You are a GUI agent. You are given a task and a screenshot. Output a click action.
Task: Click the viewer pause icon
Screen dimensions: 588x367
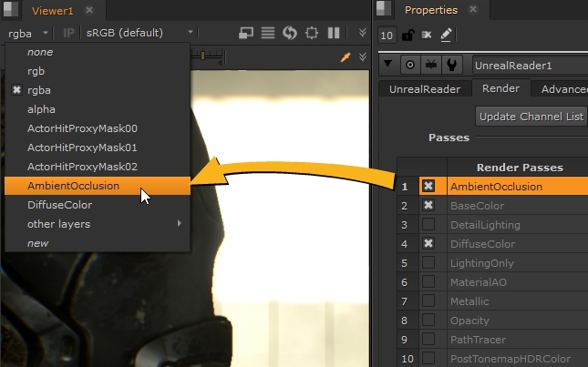pyautogui.click(x=334, y=33)
